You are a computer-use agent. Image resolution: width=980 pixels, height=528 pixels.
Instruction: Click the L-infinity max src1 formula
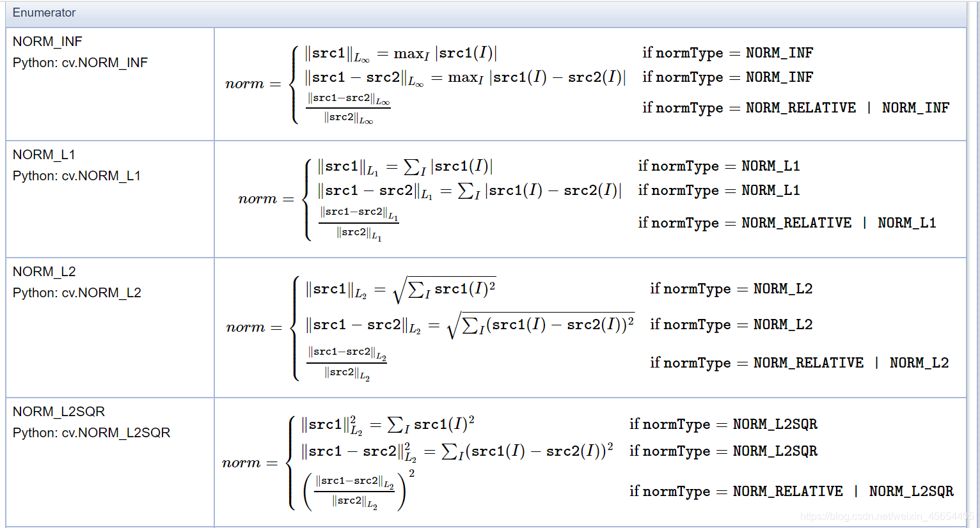pos(401,54)
